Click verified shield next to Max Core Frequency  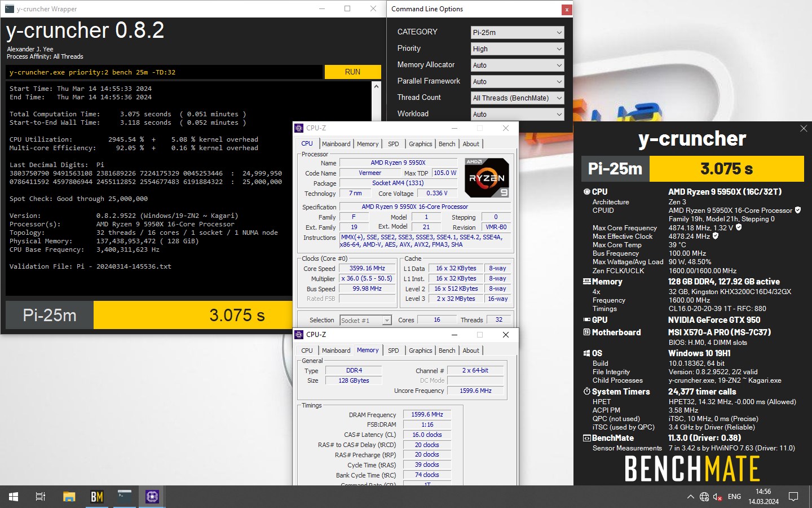point(739,227)
